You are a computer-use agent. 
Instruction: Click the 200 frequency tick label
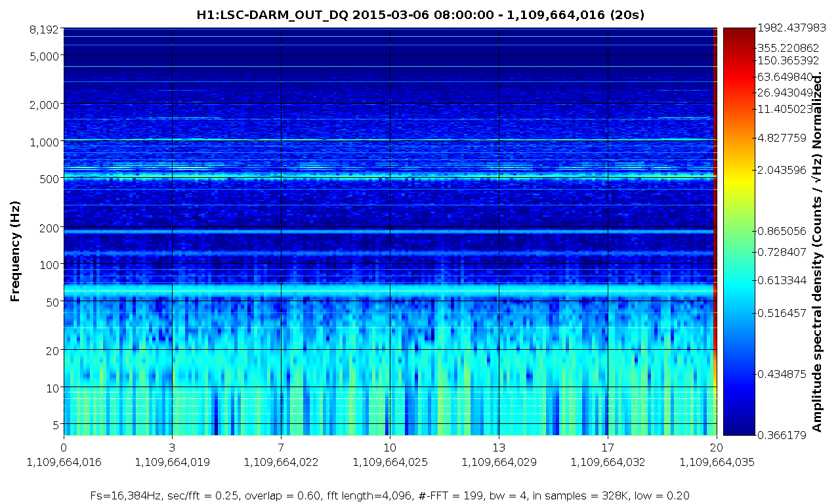point(49,227)
